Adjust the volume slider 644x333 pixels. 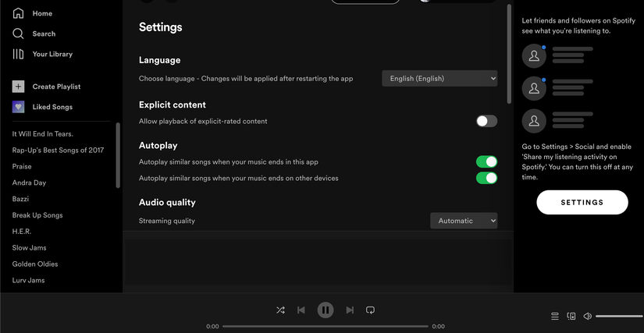click(x=619, y=316)
